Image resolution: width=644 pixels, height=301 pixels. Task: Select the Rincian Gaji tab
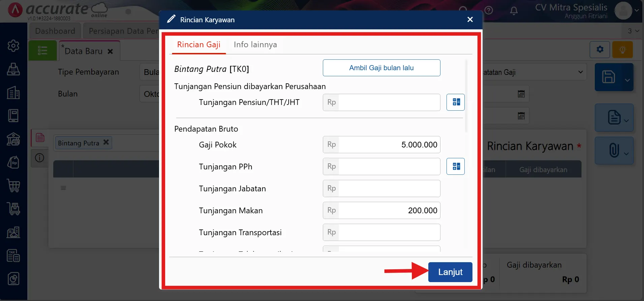tap(198, 45)
